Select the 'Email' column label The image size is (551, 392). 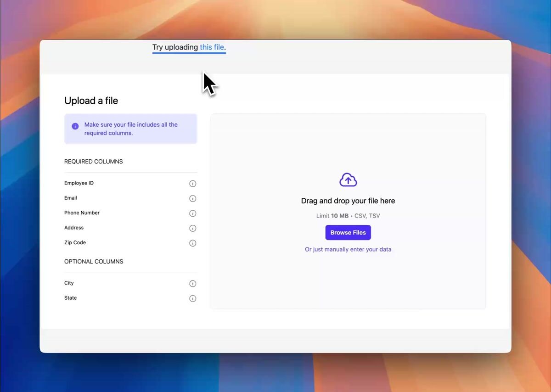click(x=71, y=198)
